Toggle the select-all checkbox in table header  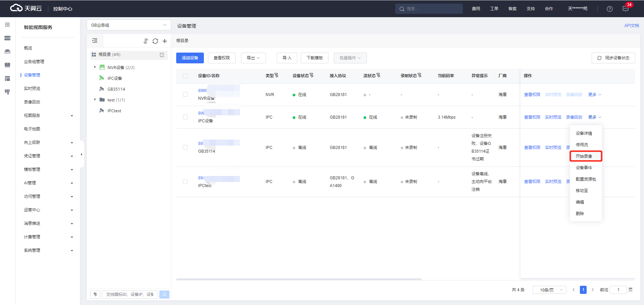185,76
